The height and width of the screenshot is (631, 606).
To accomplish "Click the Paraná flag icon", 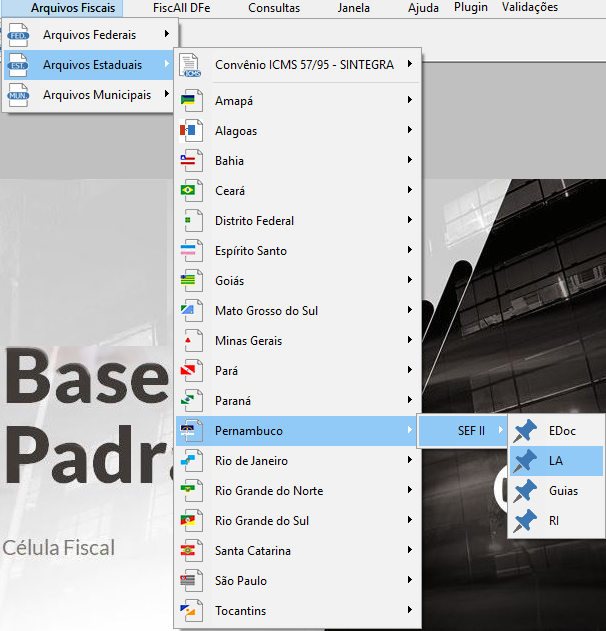I will pos(191,400).
